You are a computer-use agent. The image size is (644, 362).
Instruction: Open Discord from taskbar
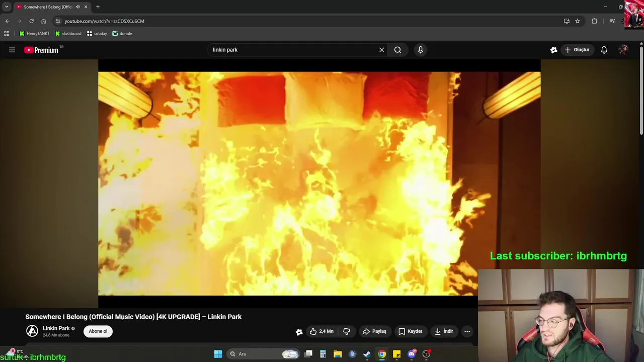click(x=412, y=354)
